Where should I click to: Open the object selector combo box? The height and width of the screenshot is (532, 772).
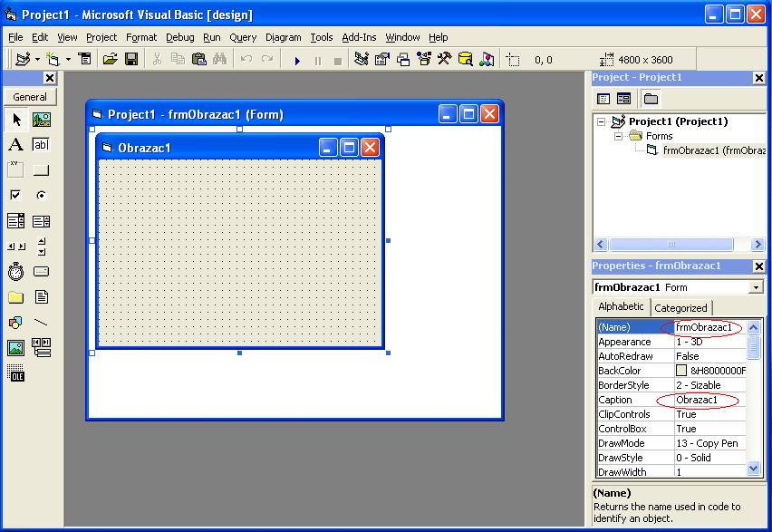(x=757, y=287)
